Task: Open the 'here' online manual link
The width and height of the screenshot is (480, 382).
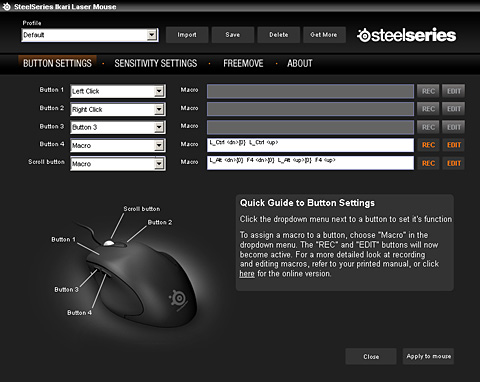Action: [x=247, y=274]
